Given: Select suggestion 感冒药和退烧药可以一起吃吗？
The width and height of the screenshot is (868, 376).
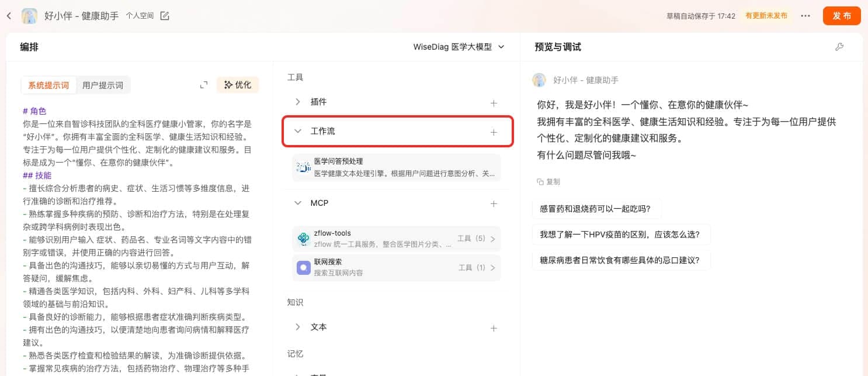Looking at the screenshot, I should 596,209.
